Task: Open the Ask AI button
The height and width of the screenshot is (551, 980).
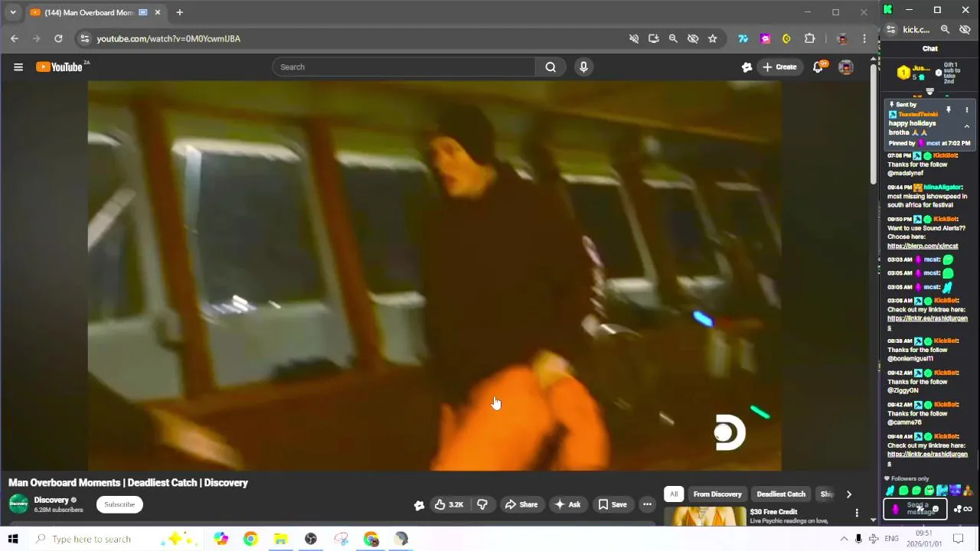Action: click(567, 504)
